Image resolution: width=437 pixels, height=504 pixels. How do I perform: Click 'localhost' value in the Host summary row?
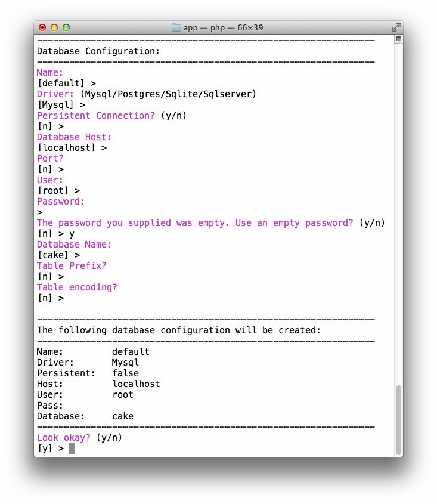136,384
